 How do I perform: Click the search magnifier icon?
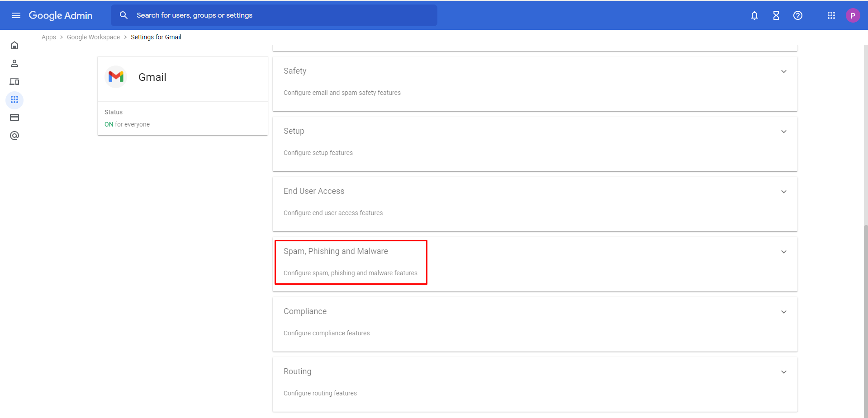coord(123,15)
